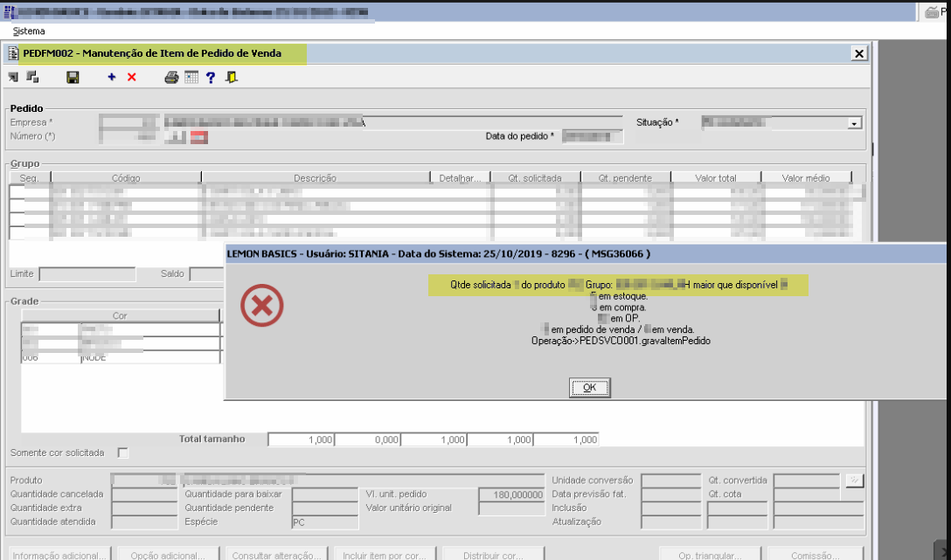Click the Comissão button

(x=816, y=555)
